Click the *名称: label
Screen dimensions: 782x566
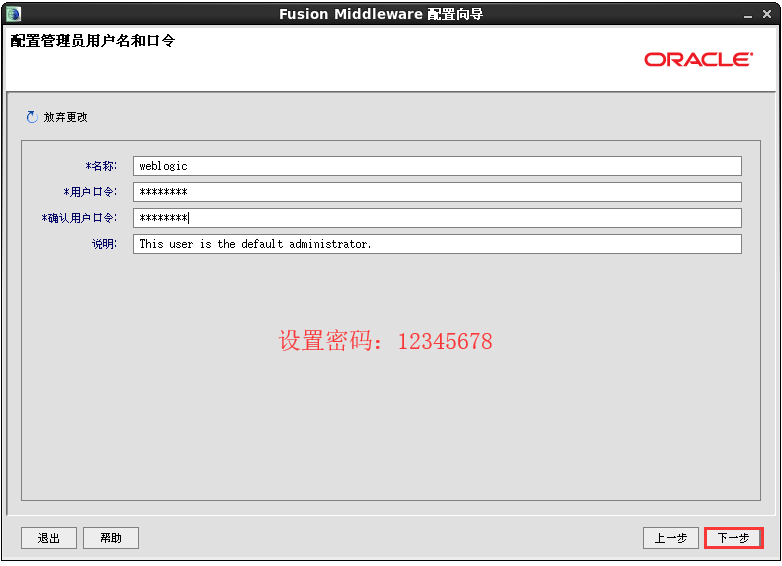101,166
